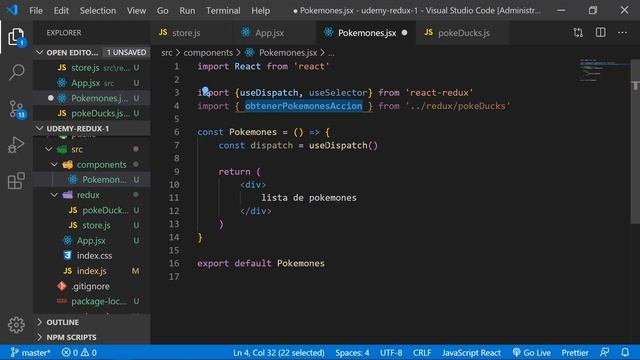This screenshot has height=360, width=640.
Task: Open the View menu
Action: 136,11
